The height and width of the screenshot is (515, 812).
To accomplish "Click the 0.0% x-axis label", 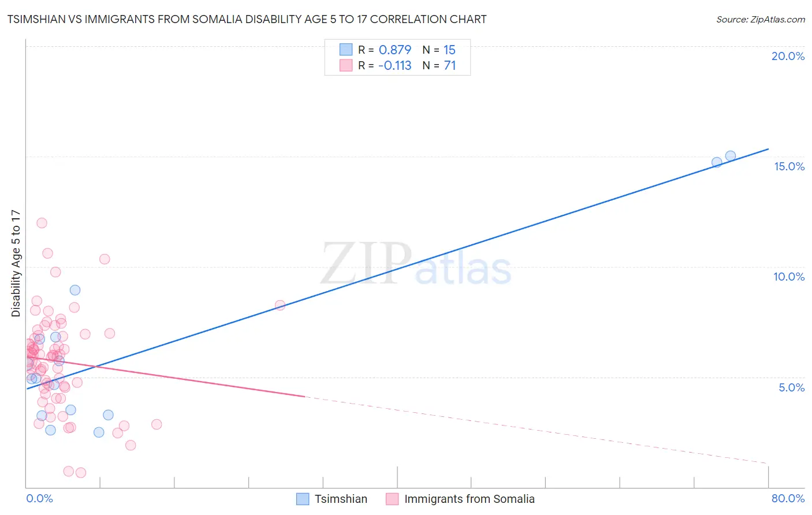I will point(39,498).
